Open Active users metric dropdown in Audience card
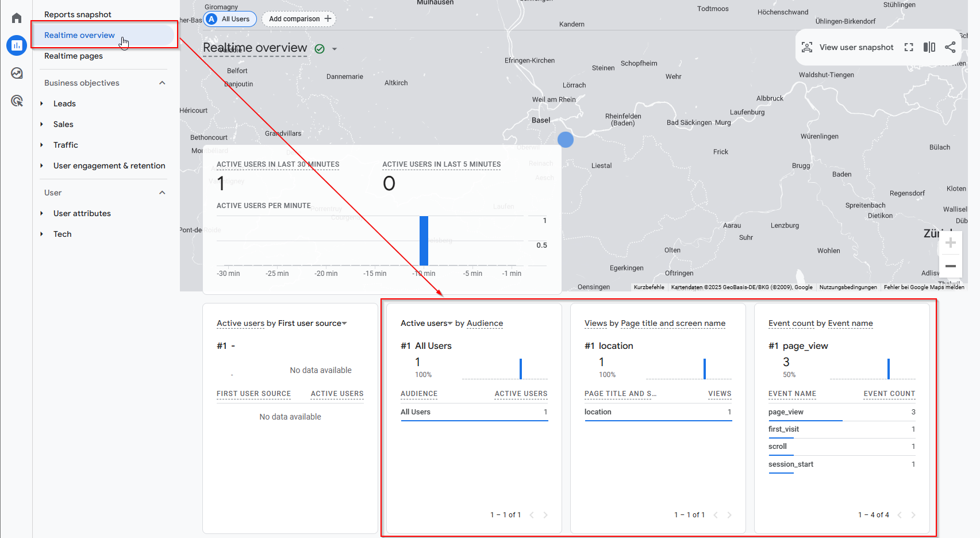980x538 pixels. pos(450,324)
